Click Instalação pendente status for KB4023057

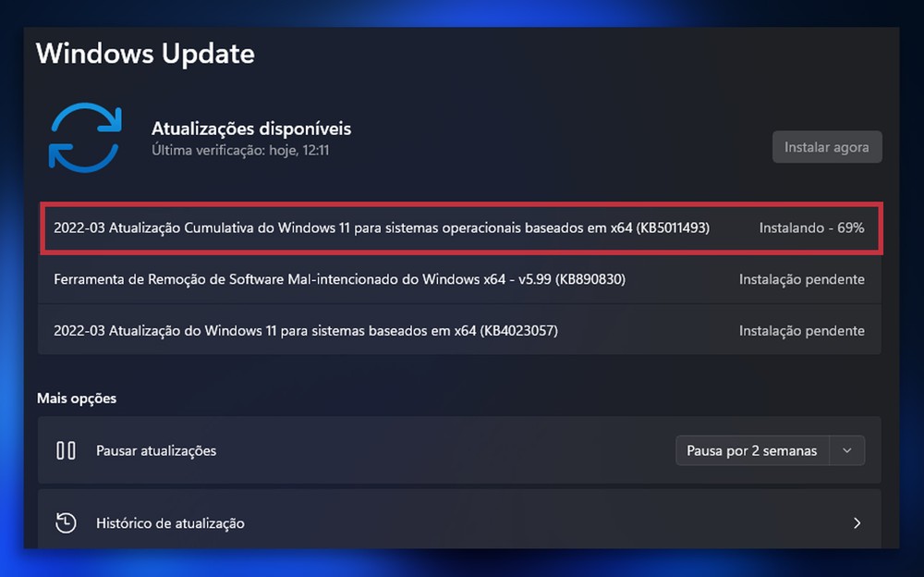click(x=801, y=331)
